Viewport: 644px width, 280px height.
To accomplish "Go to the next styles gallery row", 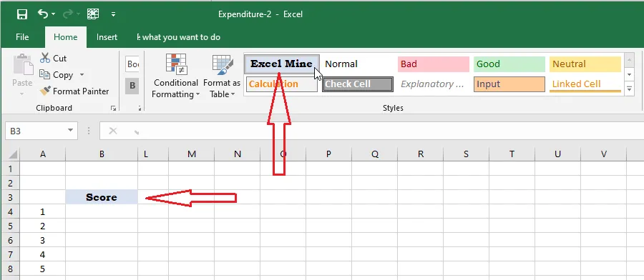I will [x=629, y=75].
